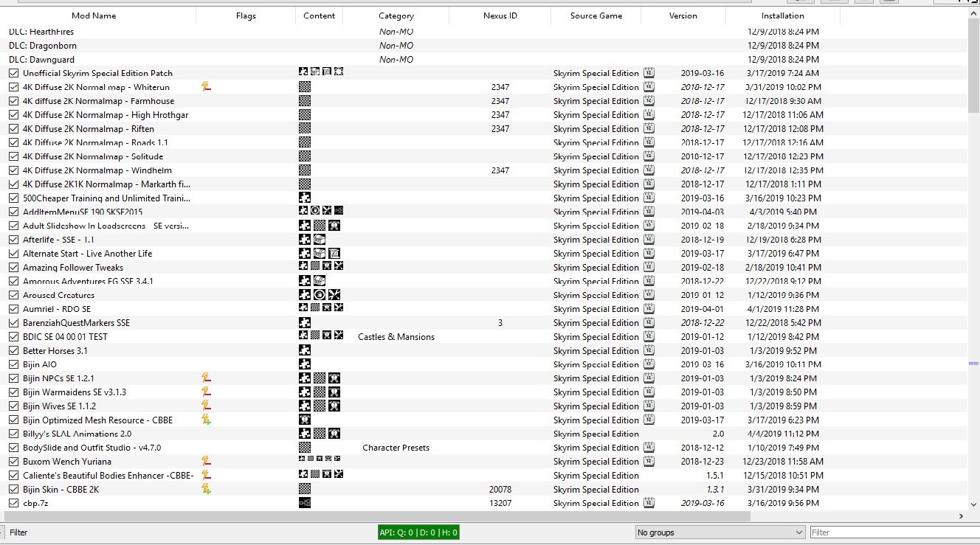The image size is (980, 545).
Task: Disable the Better Horses 3.1 mod
Action: 13,351
